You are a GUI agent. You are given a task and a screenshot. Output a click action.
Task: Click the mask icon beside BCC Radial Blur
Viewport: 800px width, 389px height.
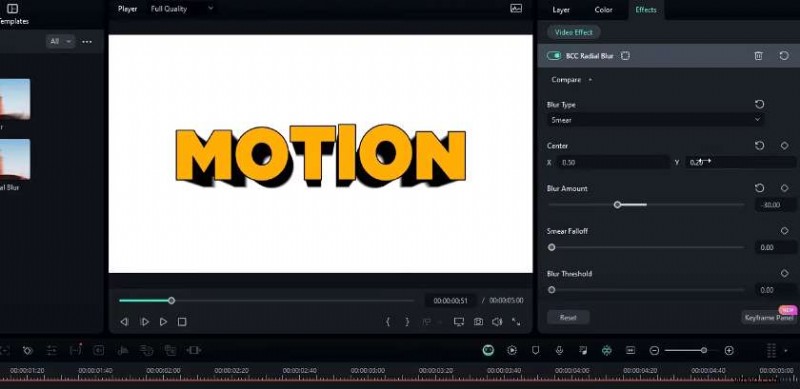626,56
